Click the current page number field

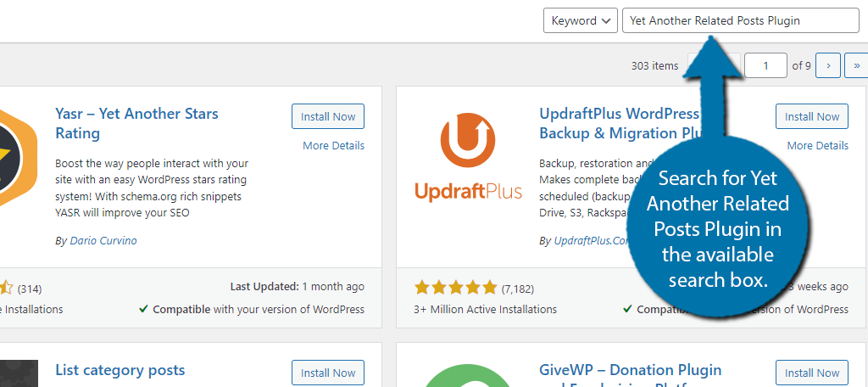(765, 65)
